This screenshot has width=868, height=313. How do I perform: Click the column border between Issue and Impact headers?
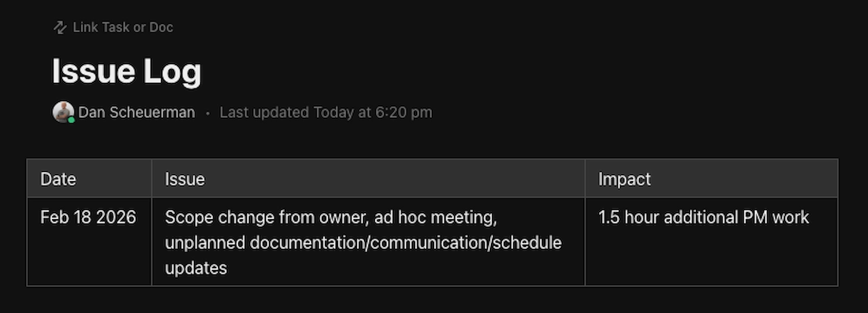click(585, 178)
